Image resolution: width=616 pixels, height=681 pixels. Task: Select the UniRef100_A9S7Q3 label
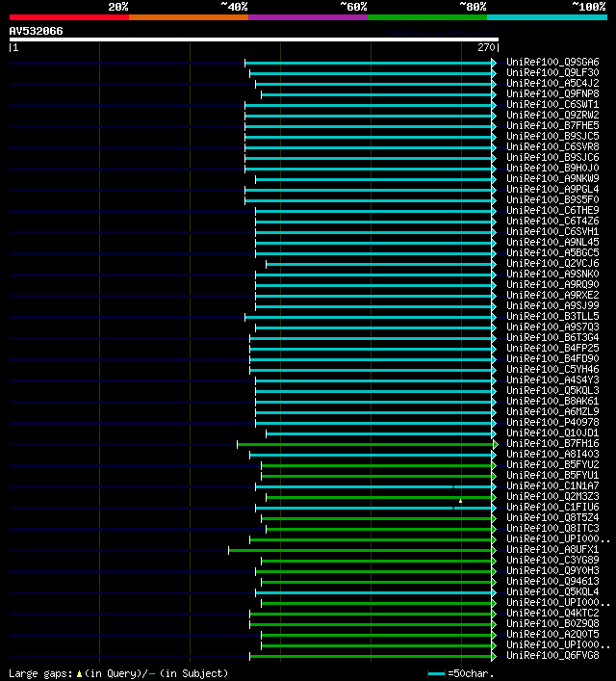click(552, 327)
